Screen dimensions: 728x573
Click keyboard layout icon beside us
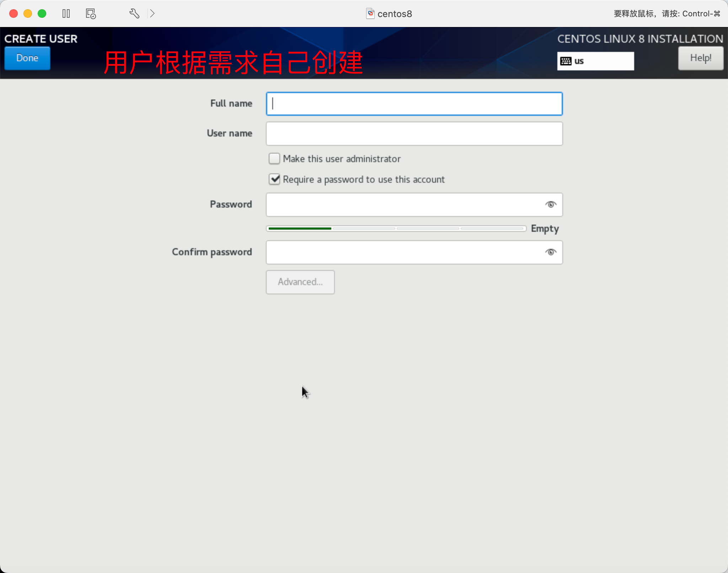pyautogui.click(x=566, y=61)
